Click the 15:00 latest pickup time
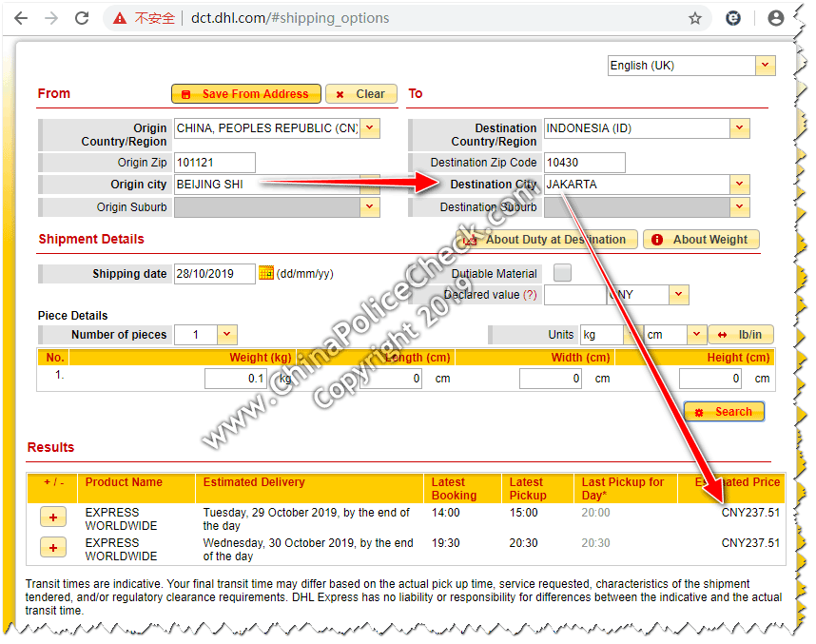This screenshot has width=816, height=644. pyautogui.click(x=523, y=513)
